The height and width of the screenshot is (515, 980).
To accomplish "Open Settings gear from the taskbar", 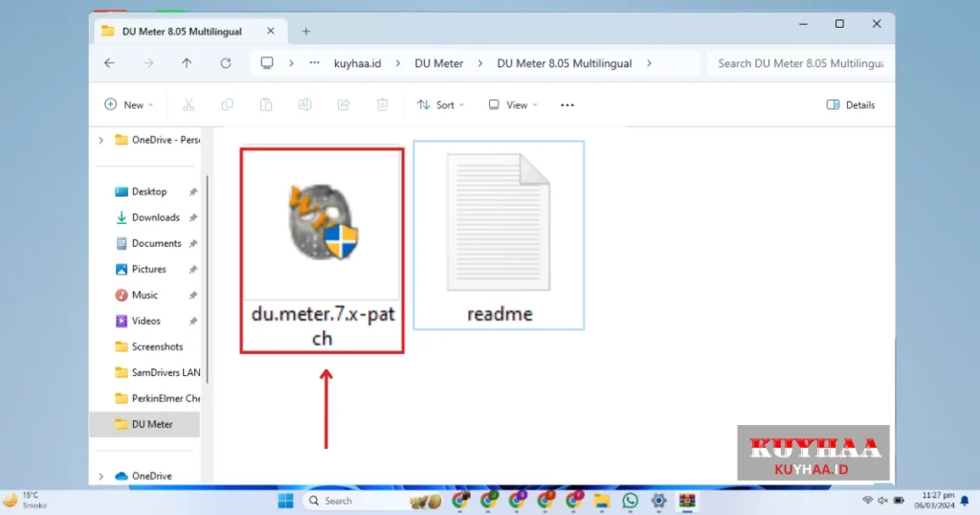I will [x=658, y=501].
